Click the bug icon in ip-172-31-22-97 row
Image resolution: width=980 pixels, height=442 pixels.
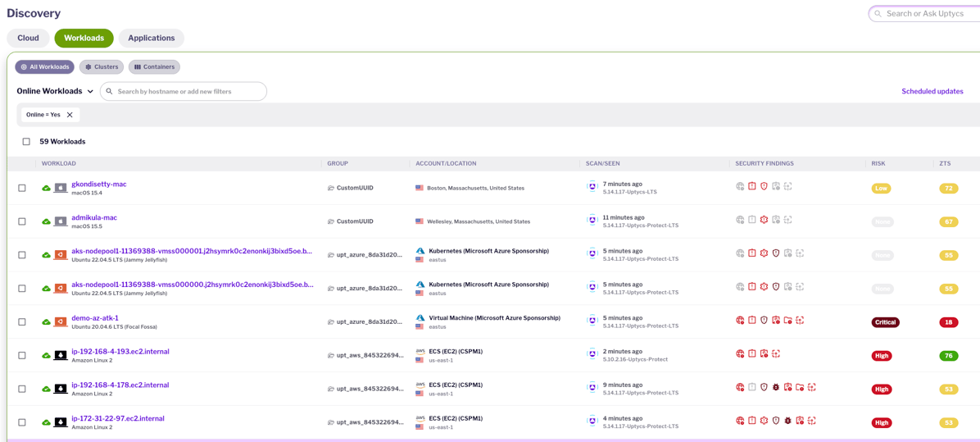click(787, 420)
